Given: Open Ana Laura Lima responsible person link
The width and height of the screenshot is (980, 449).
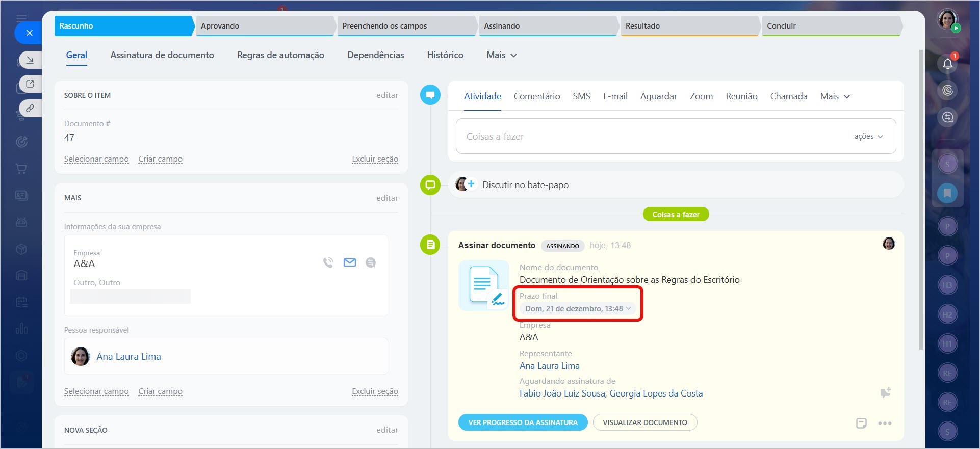Looking at the screenshot, I should tap(128, 357).
